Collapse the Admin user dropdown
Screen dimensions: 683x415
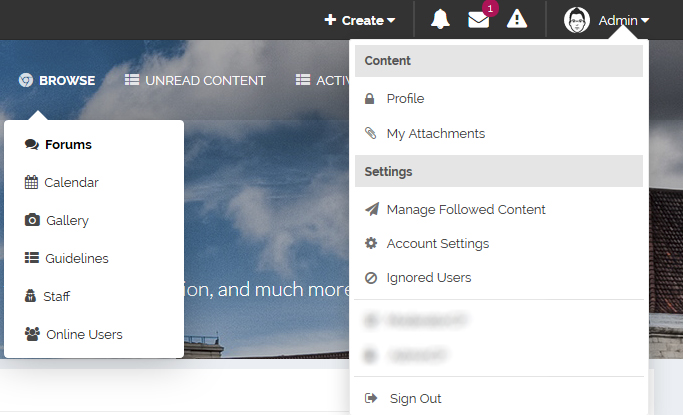click(x=624, y=20)
